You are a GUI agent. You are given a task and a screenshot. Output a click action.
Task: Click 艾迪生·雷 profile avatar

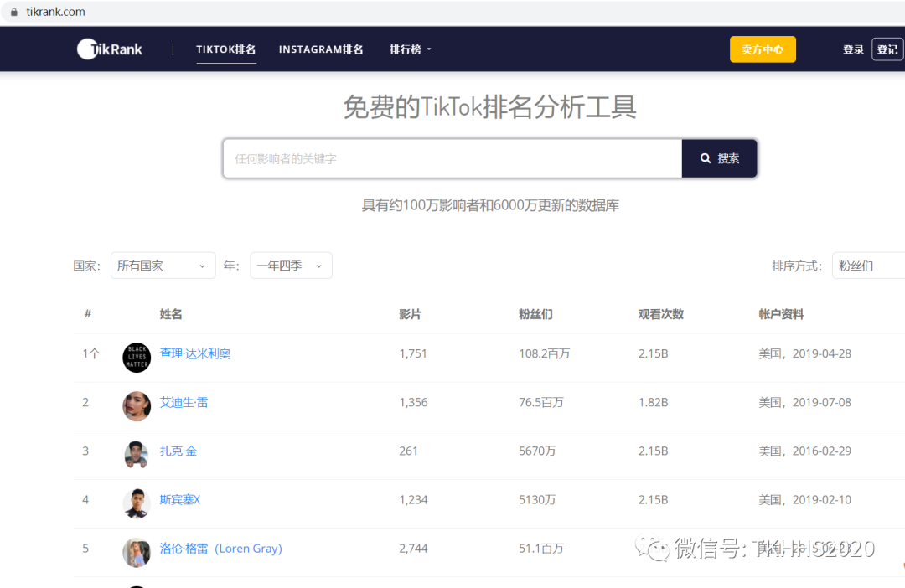coord(137,406)
